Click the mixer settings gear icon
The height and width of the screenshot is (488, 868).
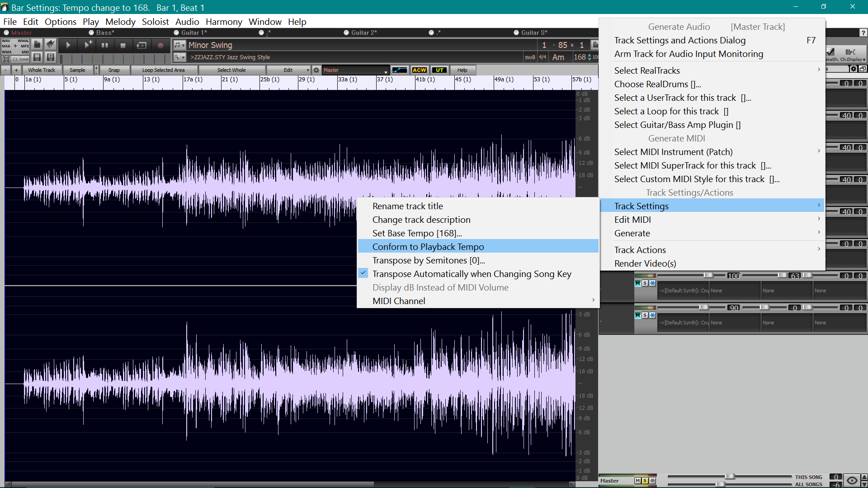[x=853, y=69]
